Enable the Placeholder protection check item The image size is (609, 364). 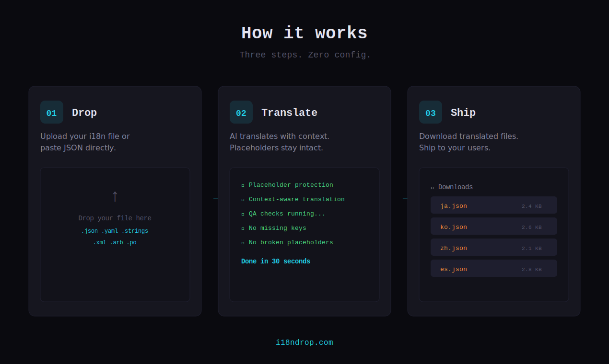coord(291,185)
